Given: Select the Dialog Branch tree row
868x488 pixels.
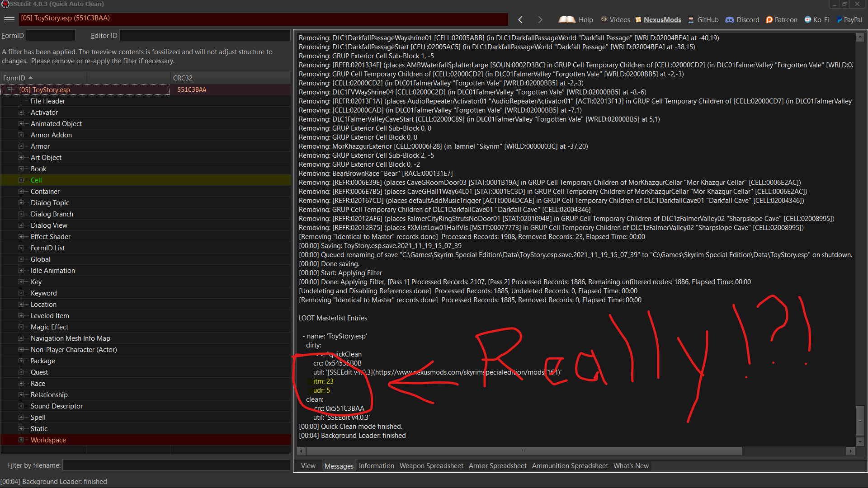Looking at the screenshot, I should point(146,214).
